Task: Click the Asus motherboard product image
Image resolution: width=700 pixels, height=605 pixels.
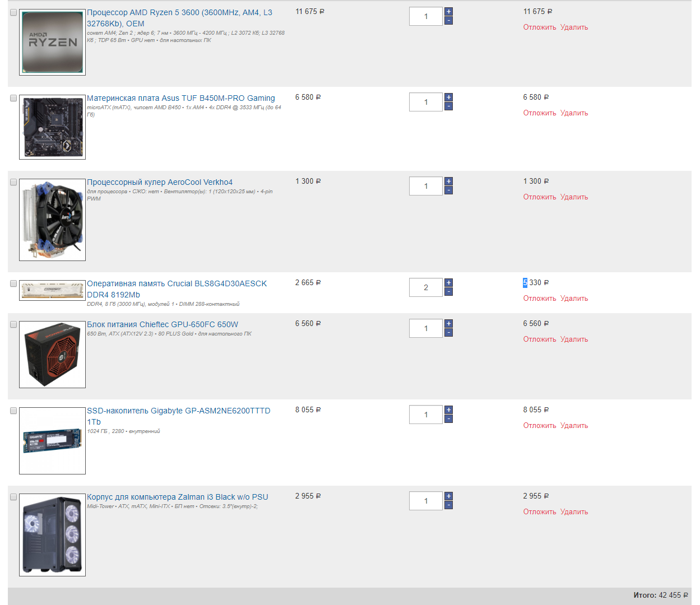Action: [x=52, y=127]
